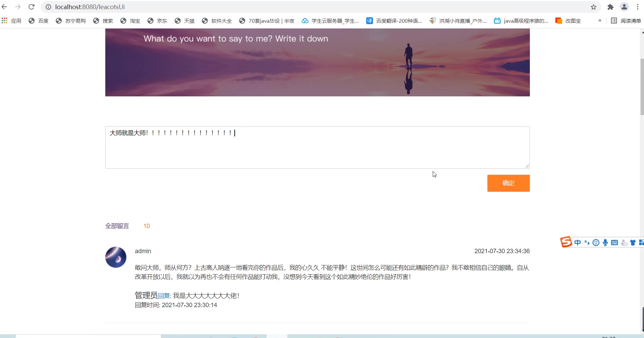Open the 淘宝 bookmark

click(x=130, y=21)
